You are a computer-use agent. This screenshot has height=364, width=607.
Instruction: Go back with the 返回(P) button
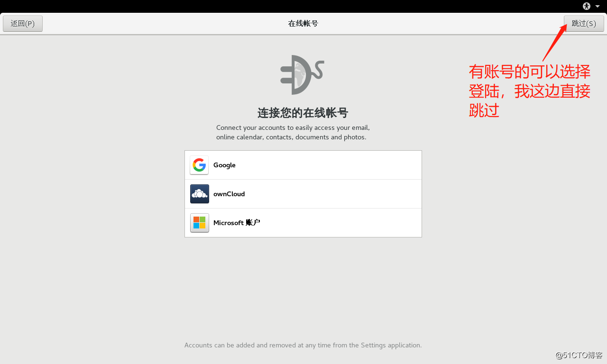pyautogui.click(x=23, y=24)
